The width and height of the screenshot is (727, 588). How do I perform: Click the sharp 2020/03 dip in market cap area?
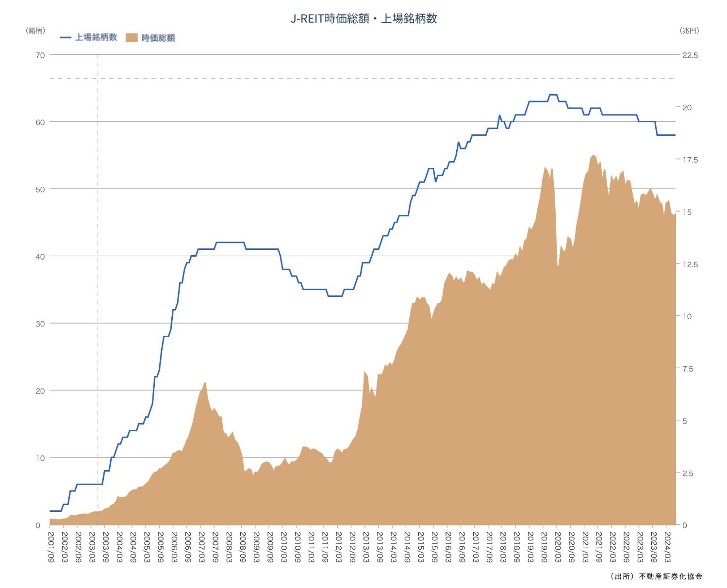pos(558,265)
